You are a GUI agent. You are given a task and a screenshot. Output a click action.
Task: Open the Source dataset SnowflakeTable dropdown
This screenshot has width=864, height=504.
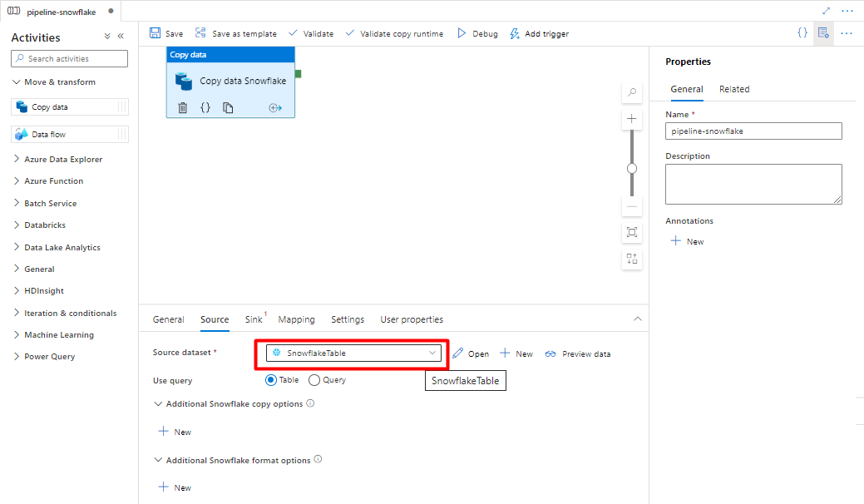[353, 353]
